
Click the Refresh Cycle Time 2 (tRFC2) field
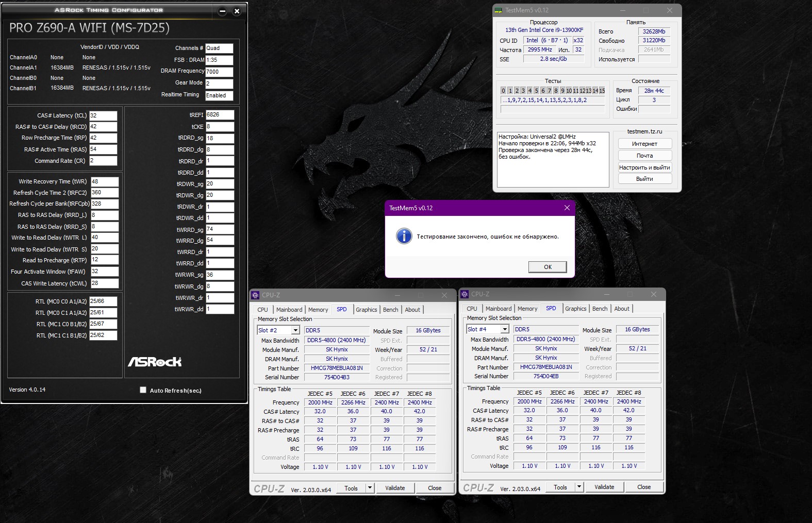(105, 193)
